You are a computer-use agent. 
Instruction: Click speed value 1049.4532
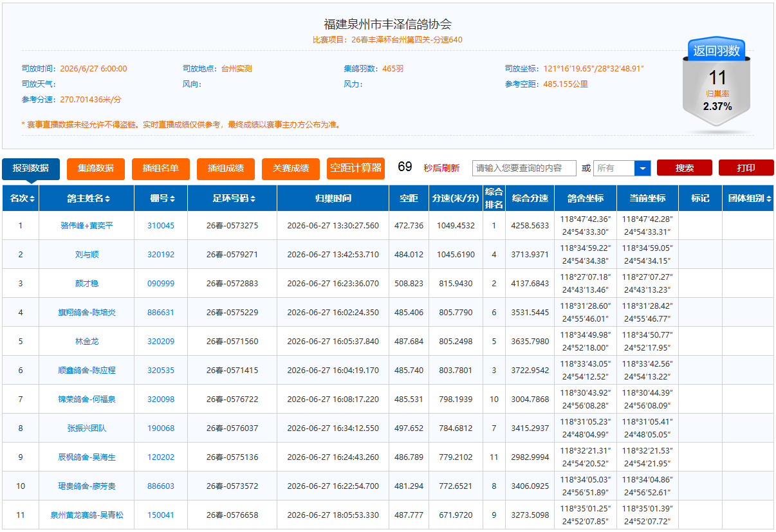(x=456, y=226)
